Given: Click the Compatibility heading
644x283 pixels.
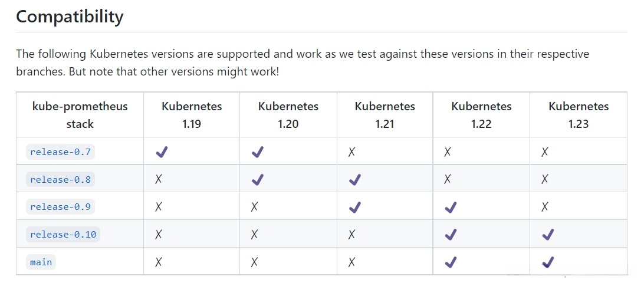Looking at the screenshot, I should point(70,17).
